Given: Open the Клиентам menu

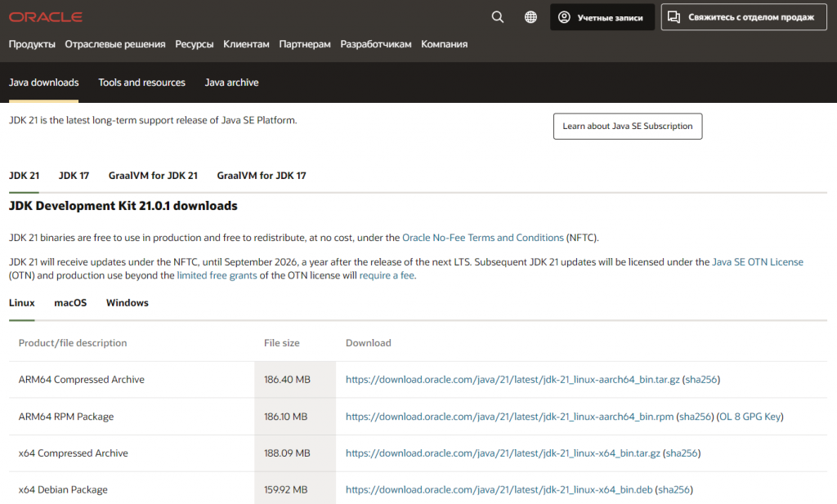Looking at the screenshot, I should [246, 44].
